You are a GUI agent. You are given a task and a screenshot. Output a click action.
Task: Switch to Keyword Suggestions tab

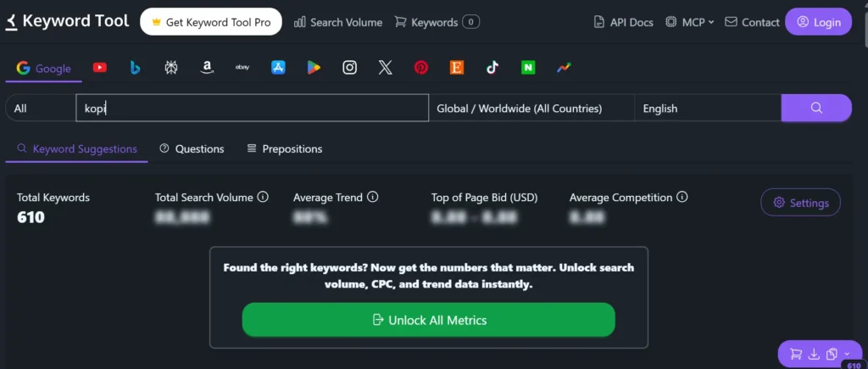click(x=77, y=149)
